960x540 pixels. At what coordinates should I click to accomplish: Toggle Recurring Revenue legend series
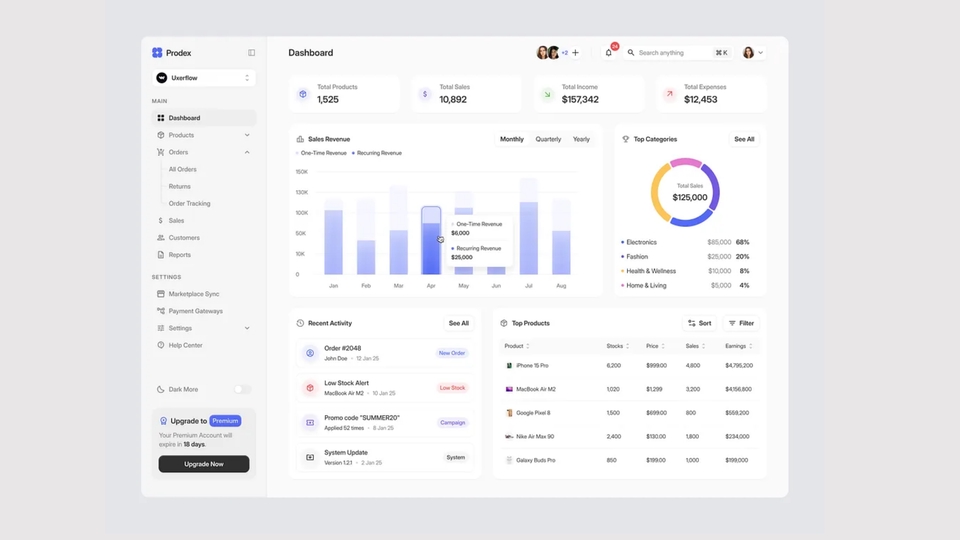pos(378,153)
